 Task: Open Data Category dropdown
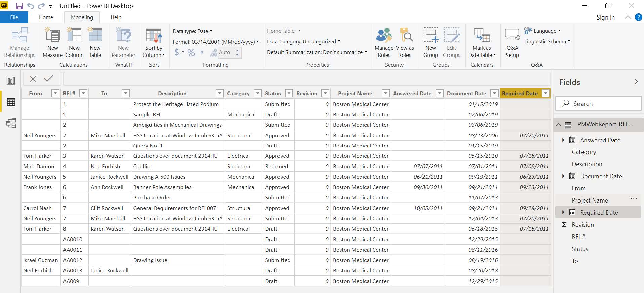[x=303, y=41]
